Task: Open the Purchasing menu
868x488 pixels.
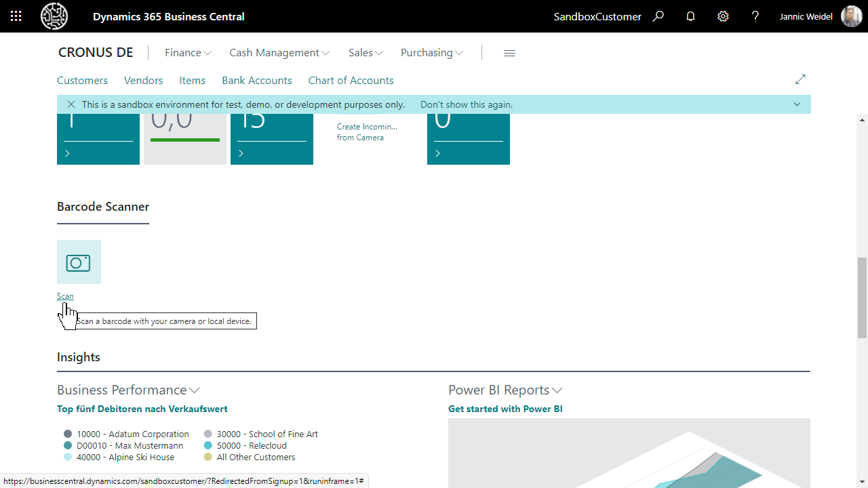Action: (x=431, y=52)
